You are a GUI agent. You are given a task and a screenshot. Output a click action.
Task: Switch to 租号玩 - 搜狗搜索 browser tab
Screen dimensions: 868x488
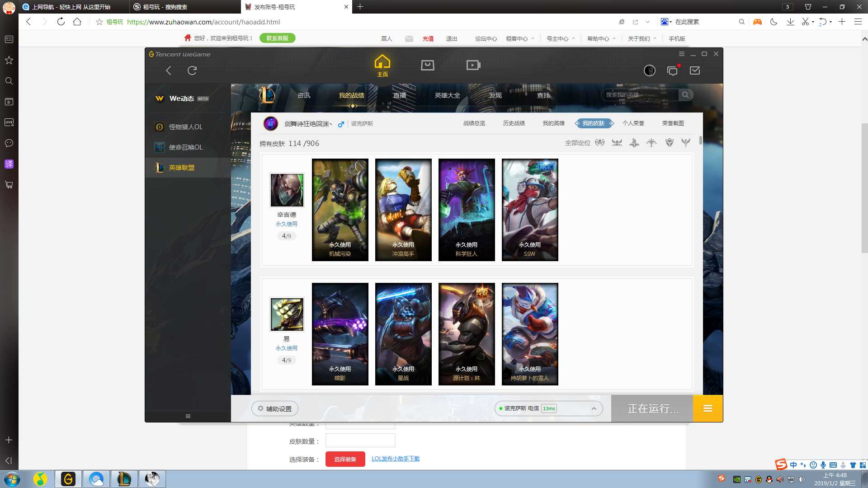(x=184, y=7)
